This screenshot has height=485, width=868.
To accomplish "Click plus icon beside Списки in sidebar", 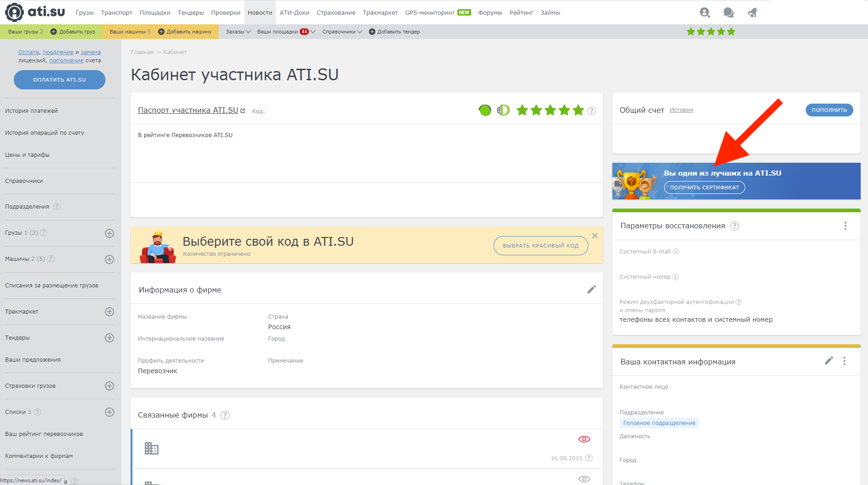I will click(x=110, y=412).
